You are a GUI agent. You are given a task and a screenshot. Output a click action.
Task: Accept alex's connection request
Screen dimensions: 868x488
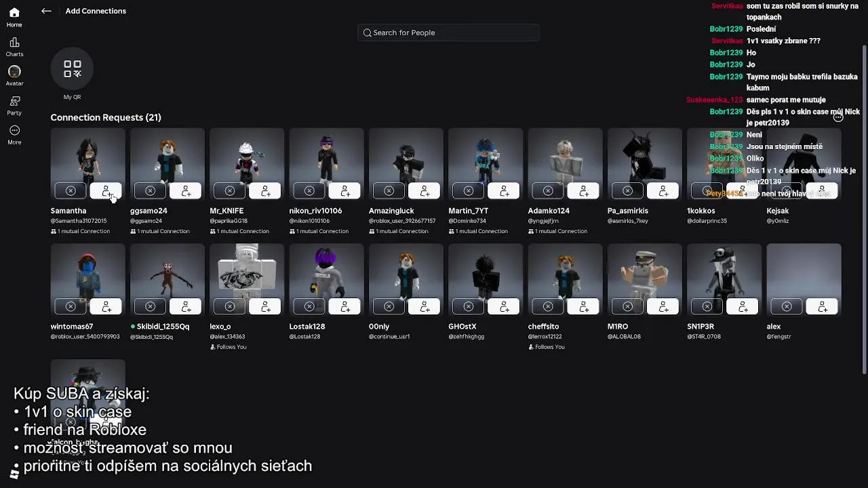(x=823, y=307)
